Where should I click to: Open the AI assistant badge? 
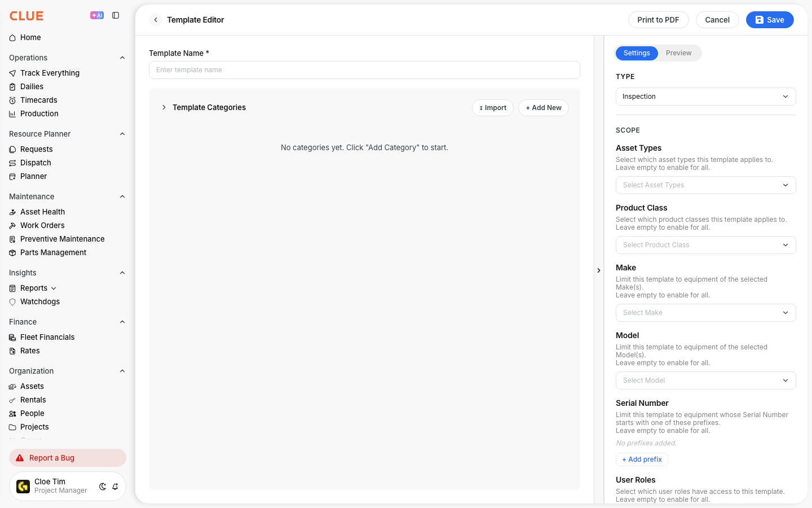pos(97,15)
